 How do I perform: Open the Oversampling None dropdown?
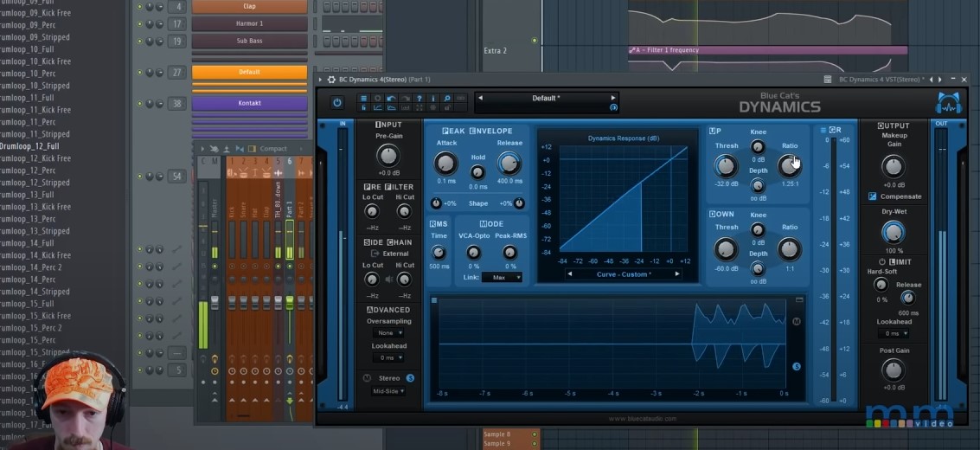[x=388, y=333]
